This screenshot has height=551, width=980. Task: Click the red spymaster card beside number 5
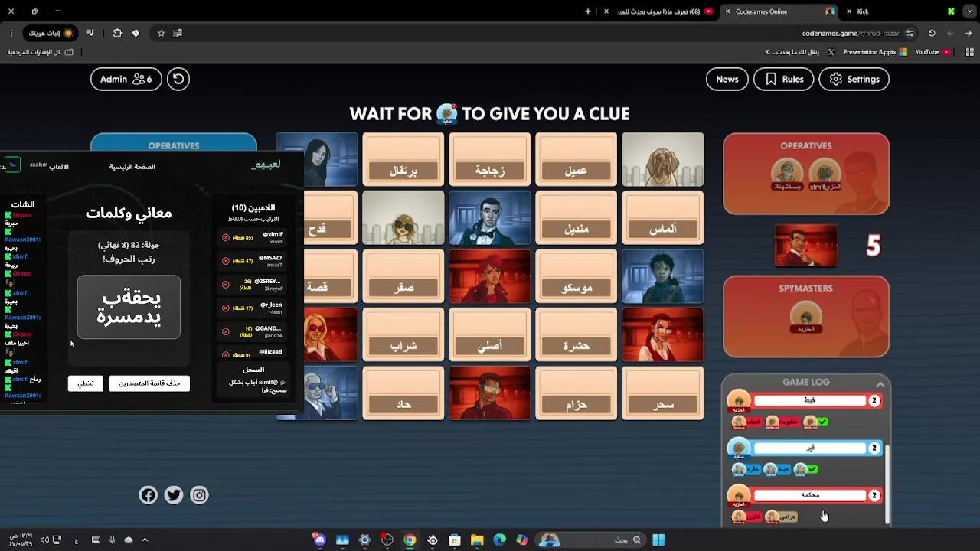click(805, 246)
